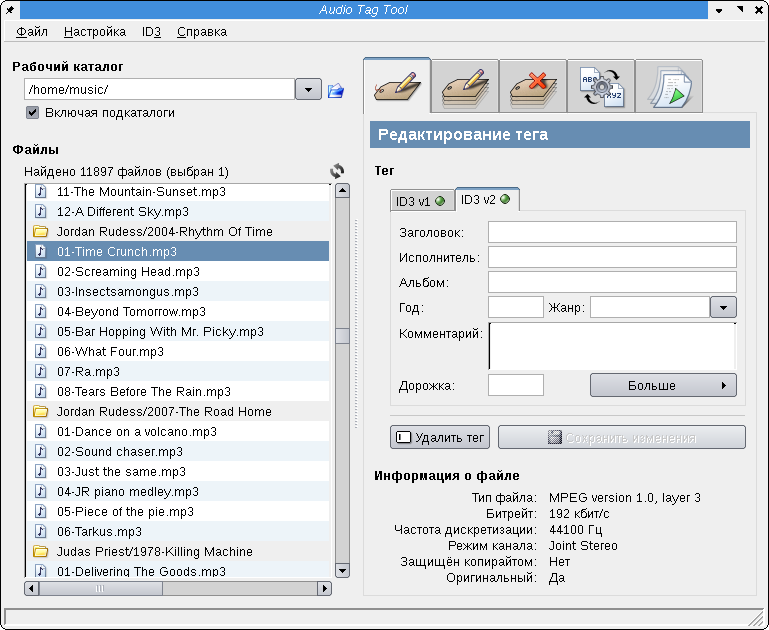Click the Комментарий text area
Screen dimensions: 769x630
click(612, 346)
